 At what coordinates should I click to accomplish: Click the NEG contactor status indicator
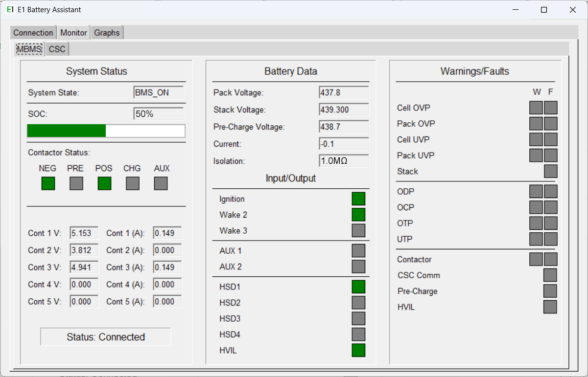(47, 183)
